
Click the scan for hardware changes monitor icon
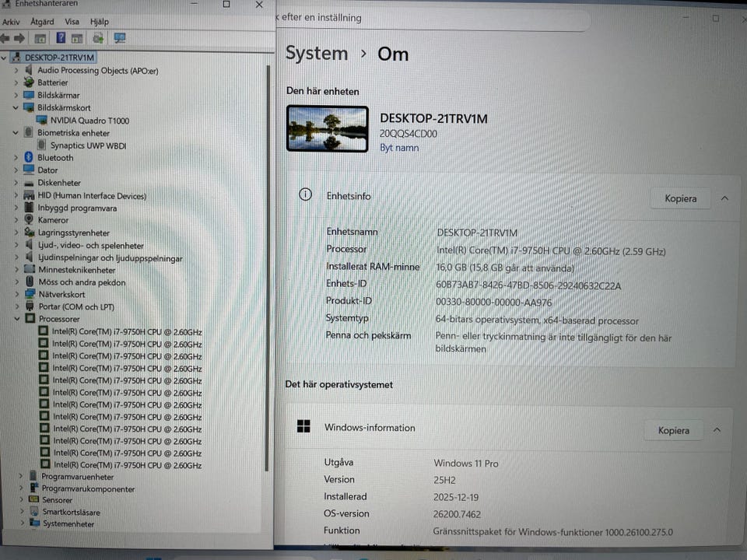click(120, 38)
